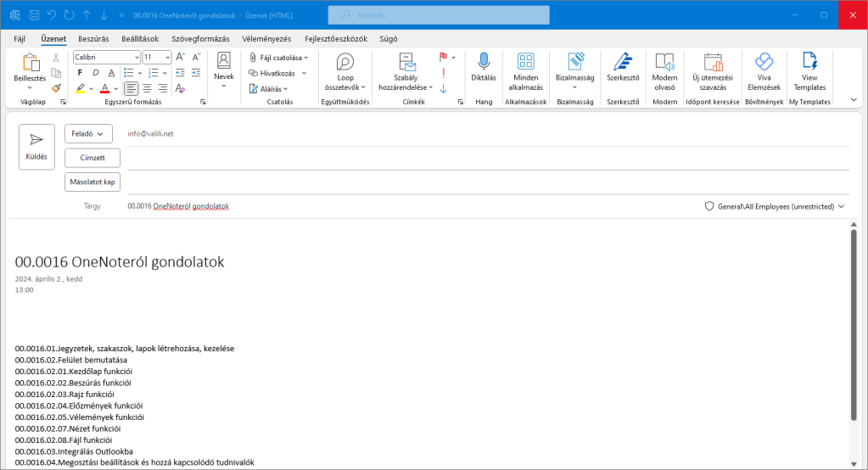The image size is (868, 470).
Task: Toggle italic (D) formatting
Action: coord(95,73)
